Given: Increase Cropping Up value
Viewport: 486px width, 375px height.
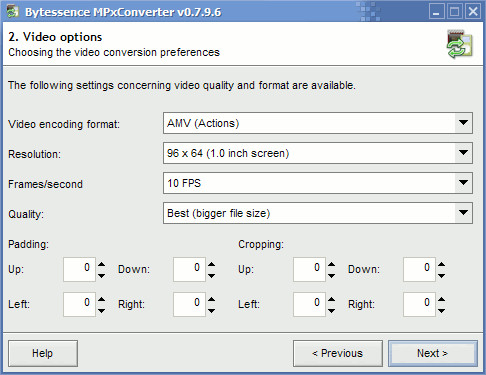Looking at the screenshot, I should 331,264.
